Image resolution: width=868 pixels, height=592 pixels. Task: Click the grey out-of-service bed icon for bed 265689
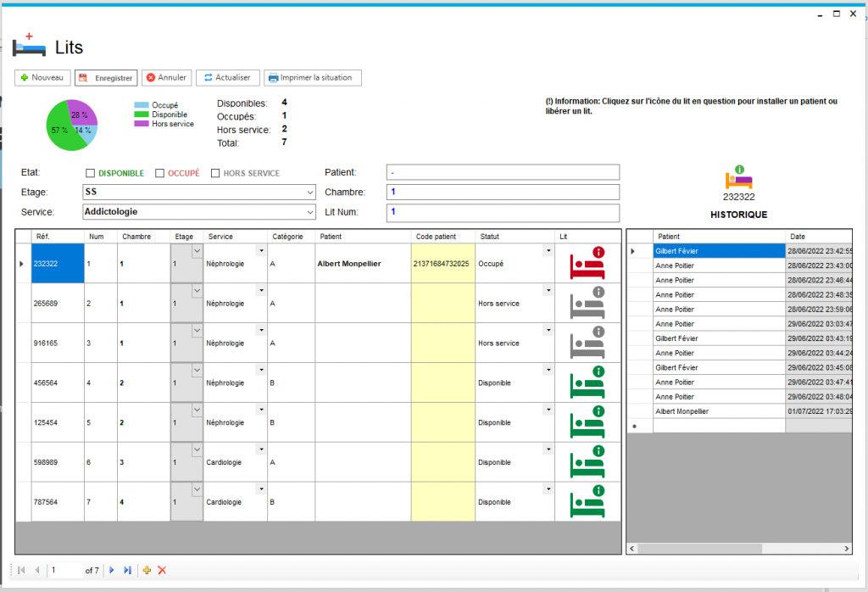pos(587,303)
